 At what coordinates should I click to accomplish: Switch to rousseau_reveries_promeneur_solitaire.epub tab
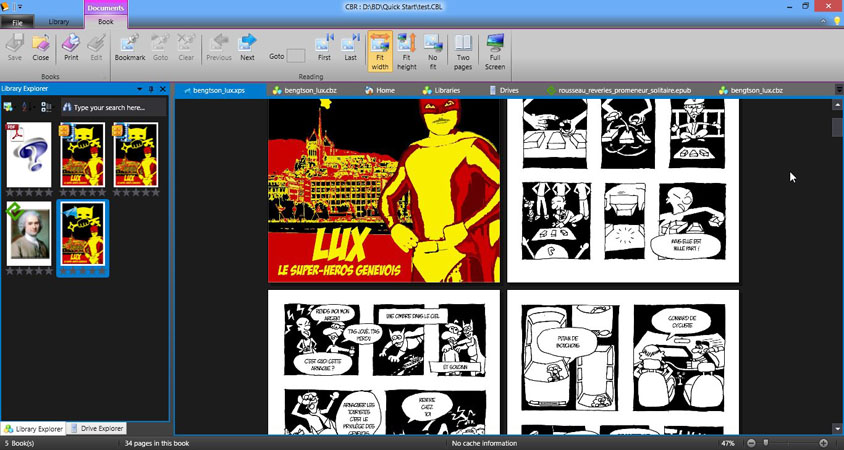tap(618, 90)
